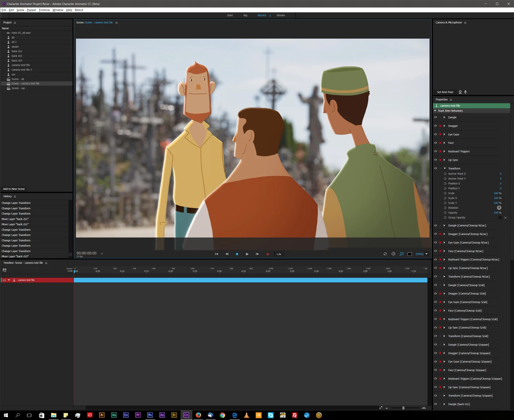The image size is (514, 420).
Task: Toggle Position X keyframe stopwatch
Action: point(445,183)
